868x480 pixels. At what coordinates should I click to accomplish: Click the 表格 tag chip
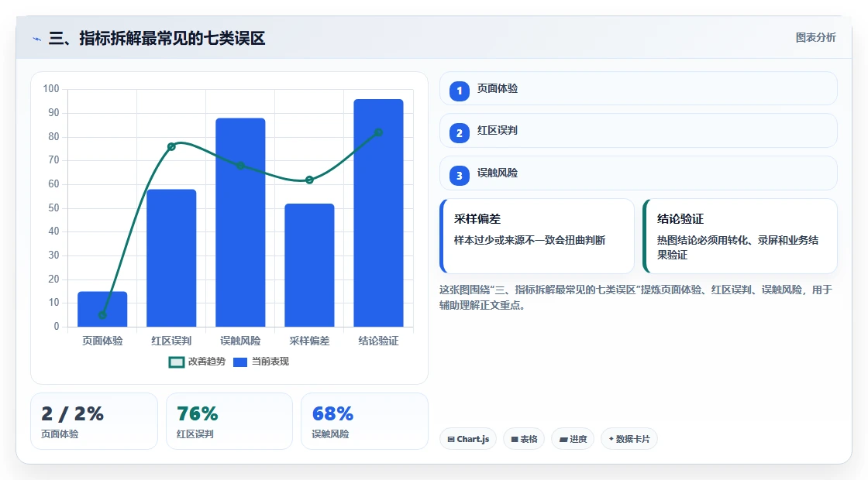click(x=524, y=439)
